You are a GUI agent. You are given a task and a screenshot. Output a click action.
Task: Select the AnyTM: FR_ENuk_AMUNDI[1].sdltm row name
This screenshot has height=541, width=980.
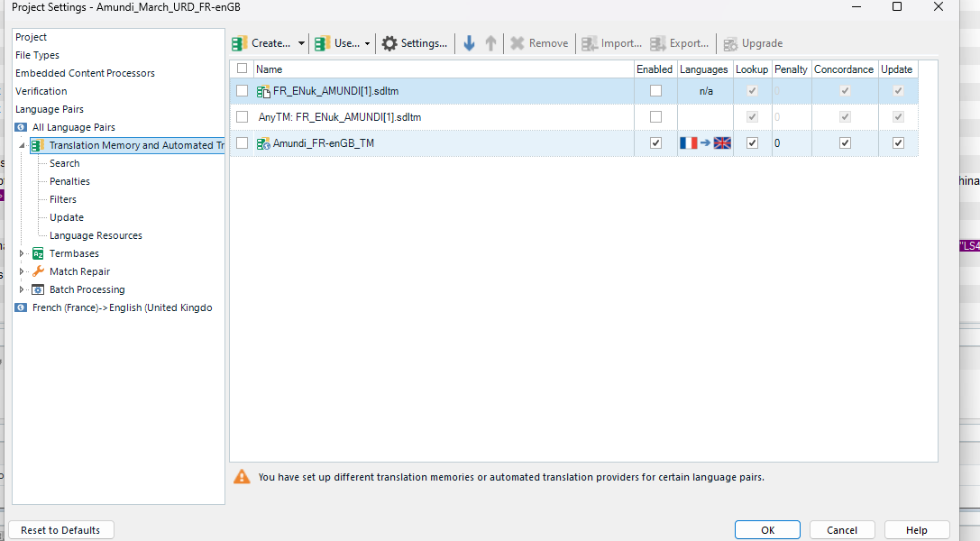tap(339, 117)
